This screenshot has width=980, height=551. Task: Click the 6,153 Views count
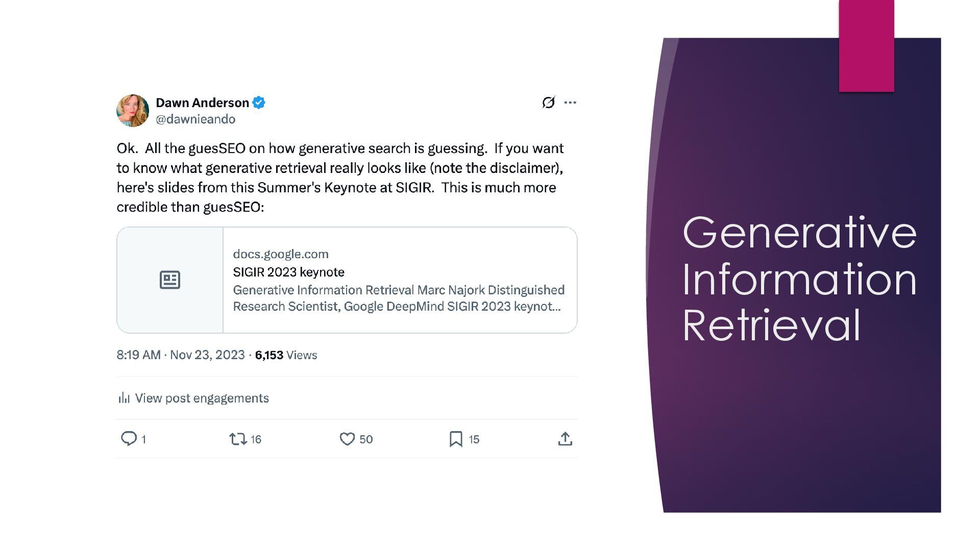coord(286,355)
